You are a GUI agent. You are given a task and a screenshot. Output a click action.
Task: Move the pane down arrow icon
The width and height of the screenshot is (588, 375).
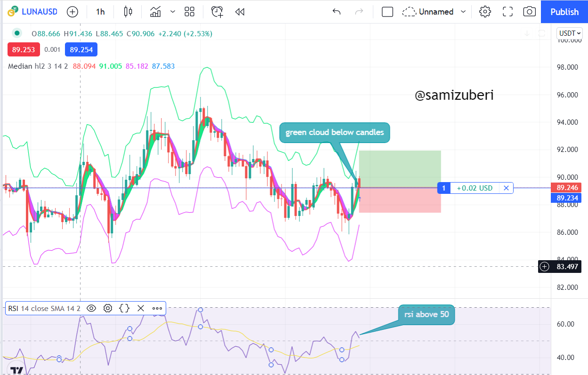coord(527,33)
